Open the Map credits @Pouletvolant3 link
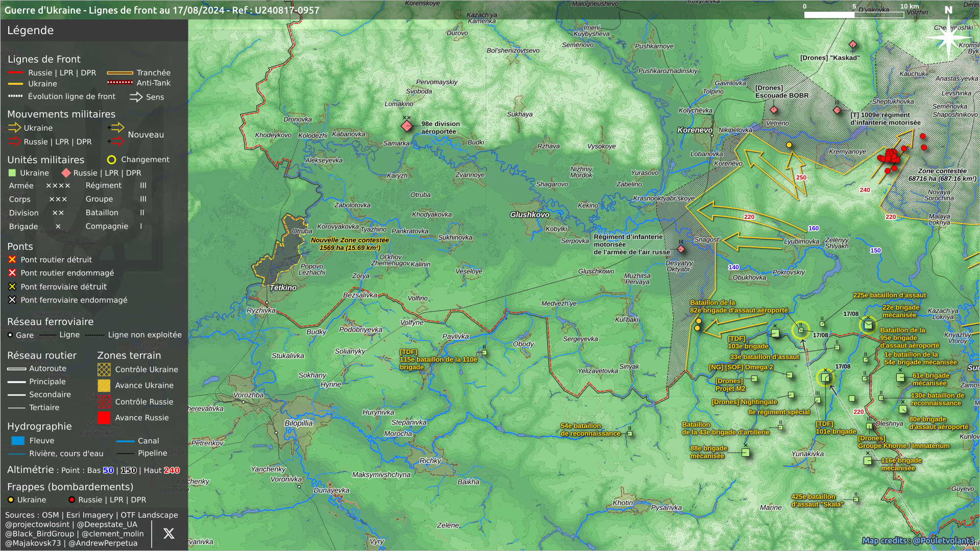980x551 pixels. coord(917,540)
